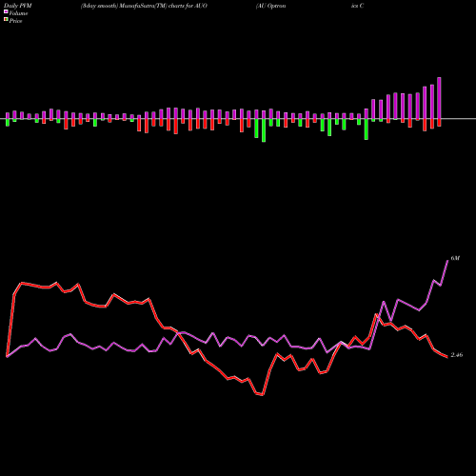
Task: Click the '2.46' price line end label
Action: 457,355
